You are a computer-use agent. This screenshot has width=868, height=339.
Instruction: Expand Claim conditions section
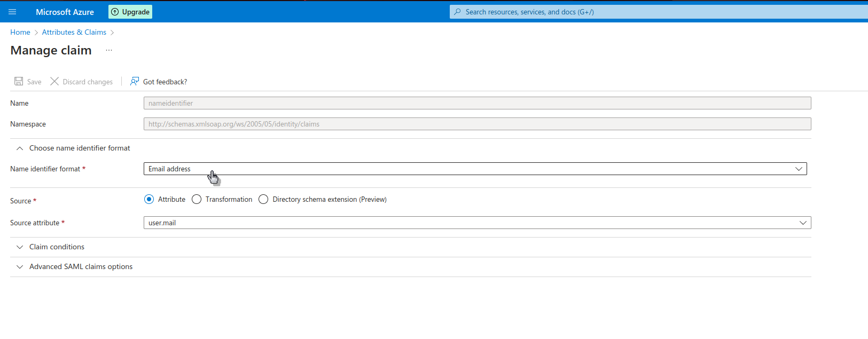coord(51,247)
